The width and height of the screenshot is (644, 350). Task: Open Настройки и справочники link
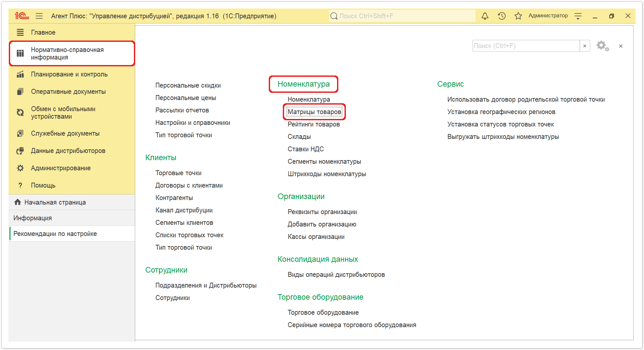pyautogui.click(x=193, y=123)
